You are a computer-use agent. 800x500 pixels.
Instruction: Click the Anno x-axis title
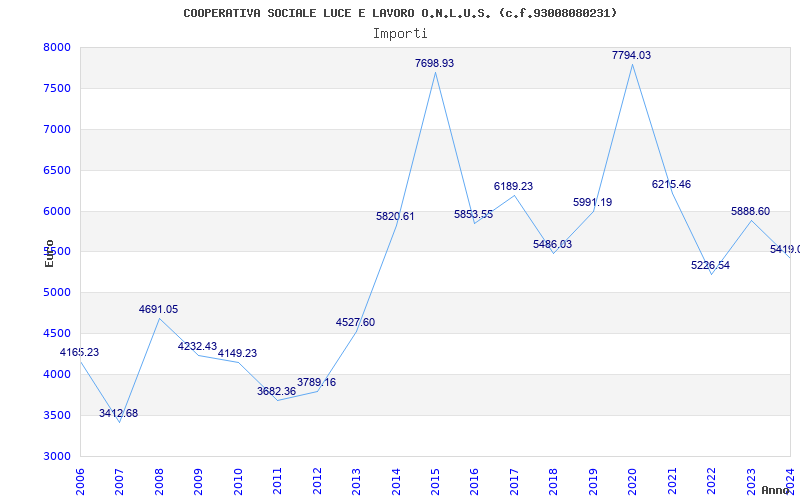point(775,490)
